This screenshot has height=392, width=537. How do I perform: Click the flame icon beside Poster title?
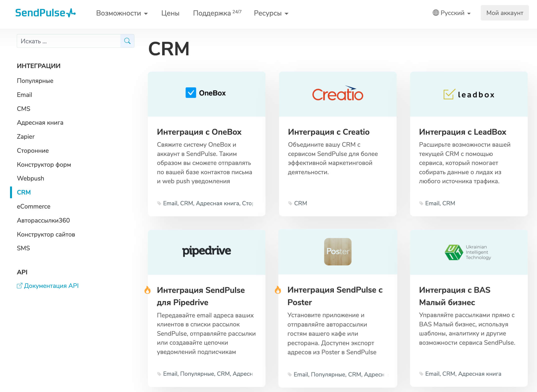tap(278, 290)
